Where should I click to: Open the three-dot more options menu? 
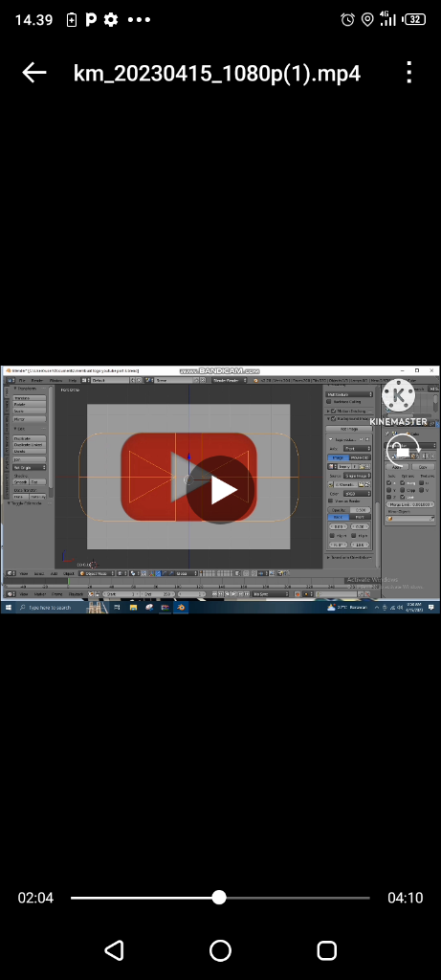409,73
